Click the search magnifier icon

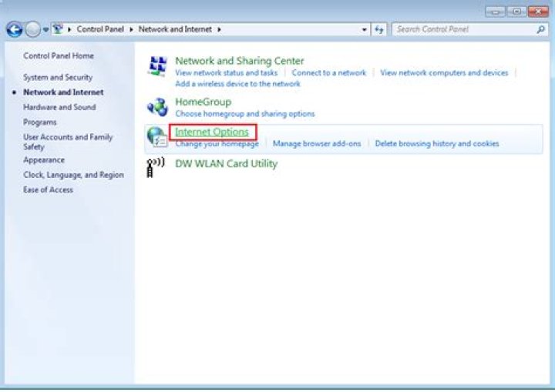(540, 29)
